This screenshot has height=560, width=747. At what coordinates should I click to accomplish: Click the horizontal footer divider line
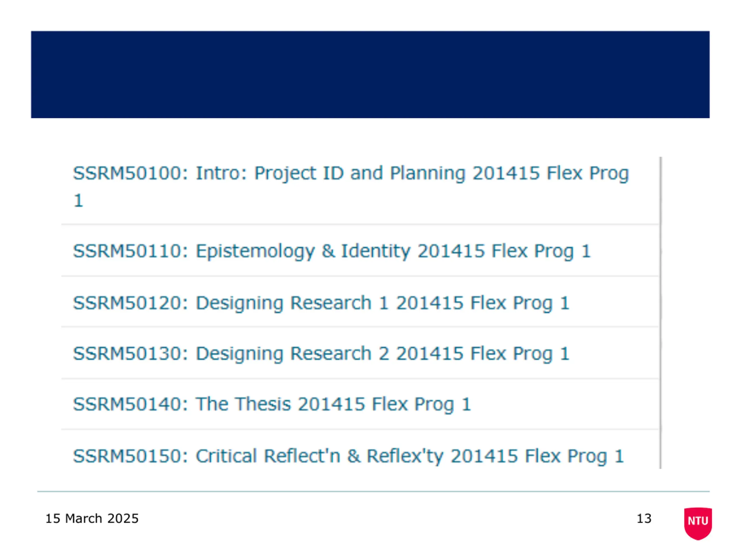[373, 491]
